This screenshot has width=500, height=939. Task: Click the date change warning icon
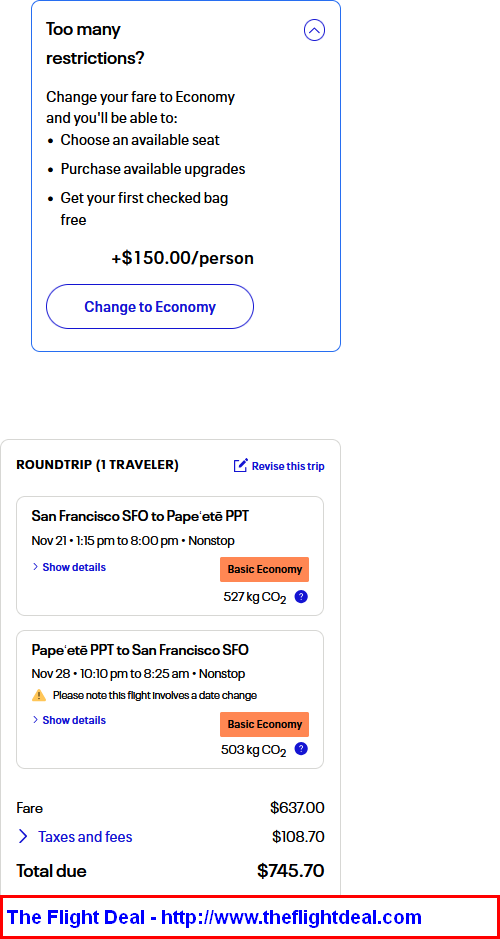tap(39, 695)
